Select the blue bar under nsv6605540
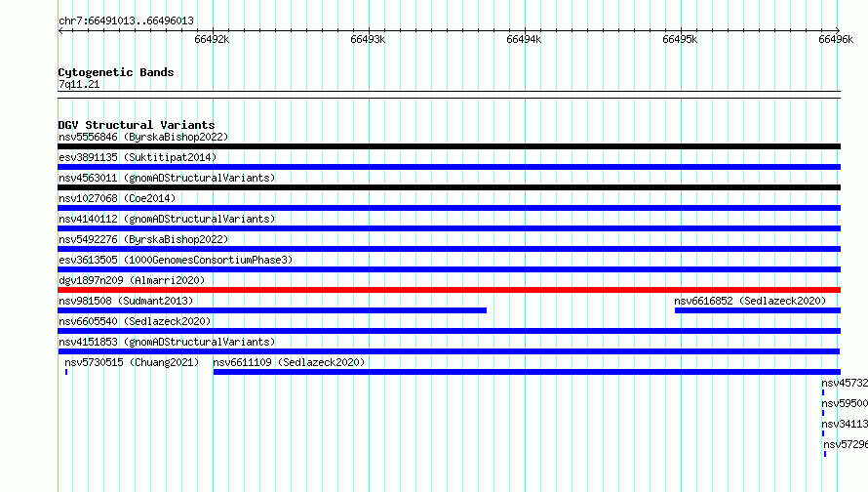This screenshot has height=492, width=868. click(x=449, y=331)
